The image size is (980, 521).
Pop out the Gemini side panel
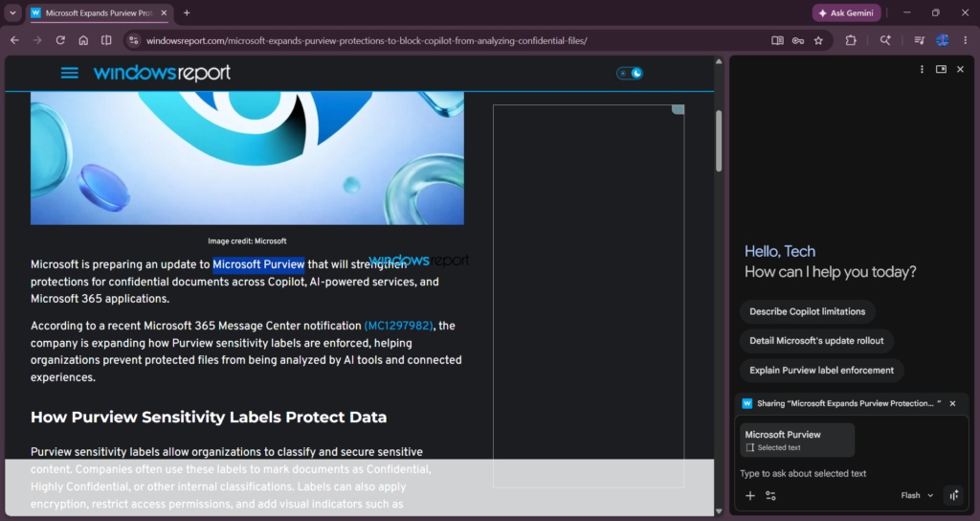(x=941, y=69)
